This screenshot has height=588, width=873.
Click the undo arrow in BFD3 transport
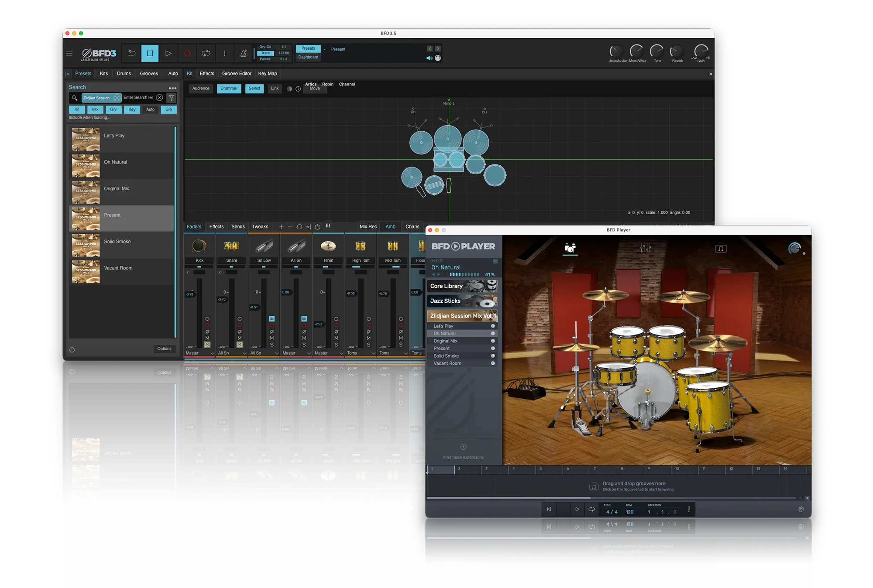coord(131,53)
